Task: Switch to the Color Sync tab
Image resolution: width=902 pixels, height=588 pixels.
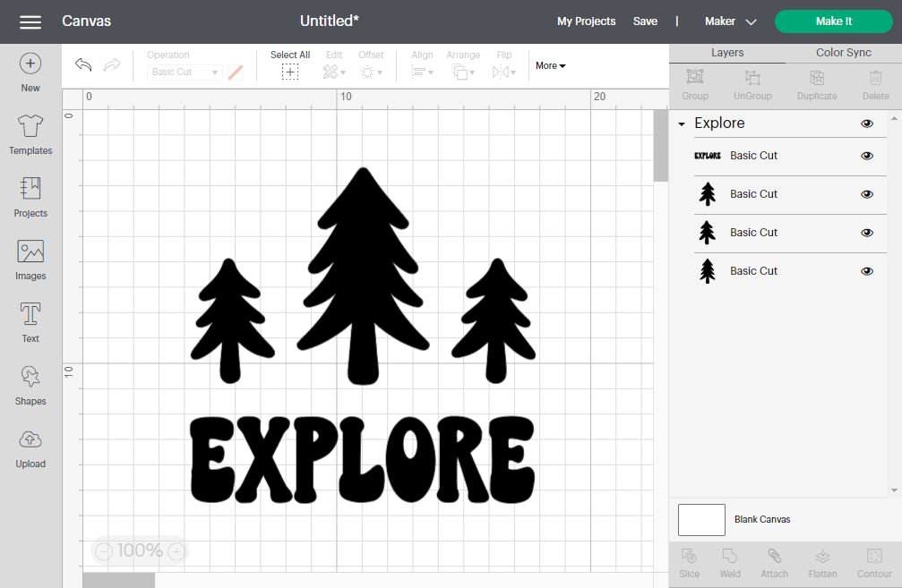Action: click(841, 52)
